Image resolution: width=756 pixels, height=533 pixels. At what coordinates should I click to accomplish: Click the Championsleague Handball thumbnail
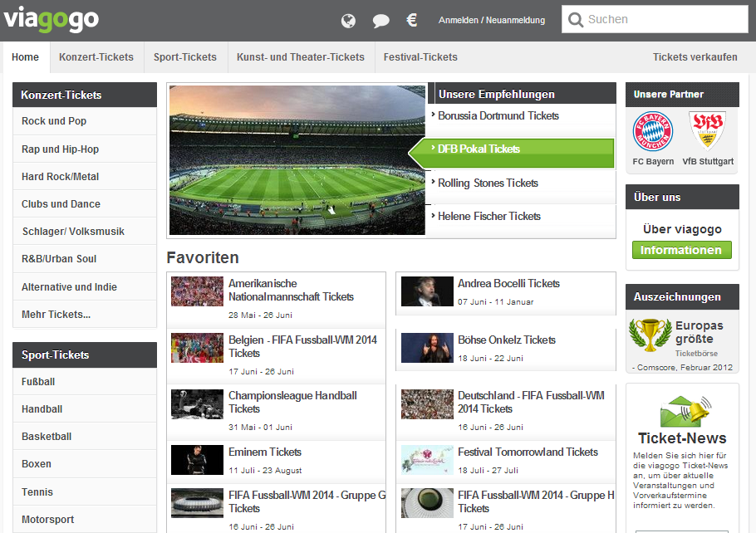[197, 403]
